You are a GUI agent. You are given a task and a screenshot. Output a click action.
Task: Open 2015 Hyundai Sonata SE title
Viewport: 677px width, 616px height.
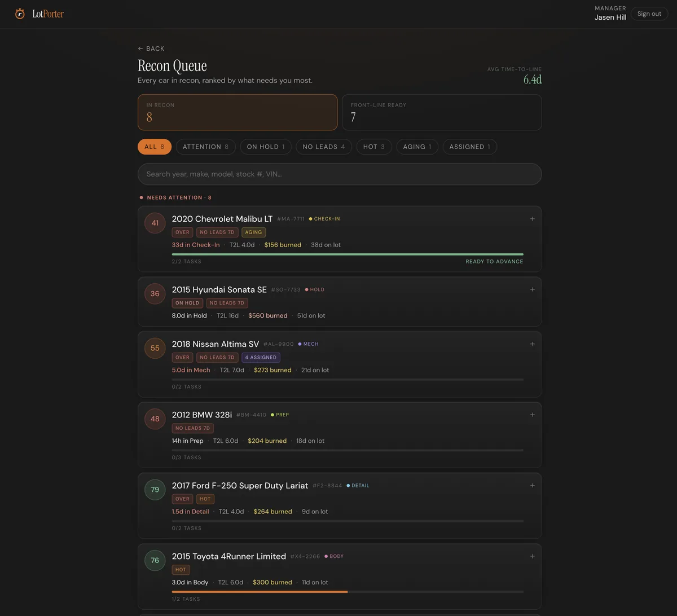coord(219,289)
